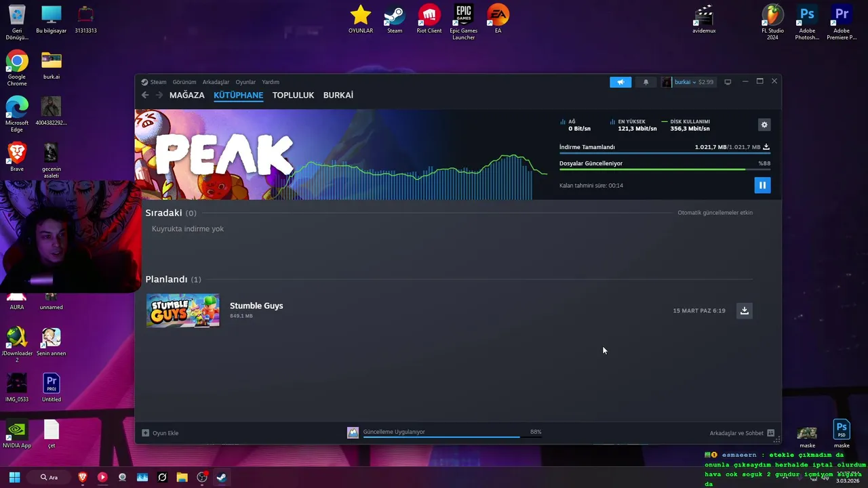
Task: Open File Explorer from the taskbar
Action: pyautogui.click(x=182, y=477)
